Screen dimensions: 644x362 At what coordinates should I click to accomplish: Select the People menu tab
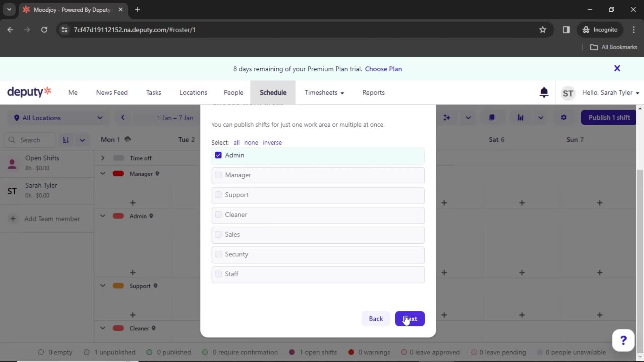pos(233,93)
